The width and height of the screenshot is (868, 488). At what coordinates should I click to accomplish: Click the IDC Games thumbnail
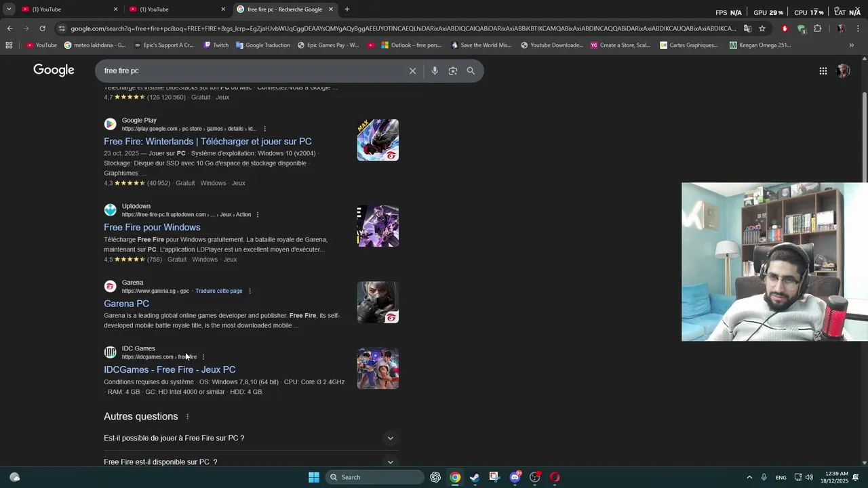point(378,368)
